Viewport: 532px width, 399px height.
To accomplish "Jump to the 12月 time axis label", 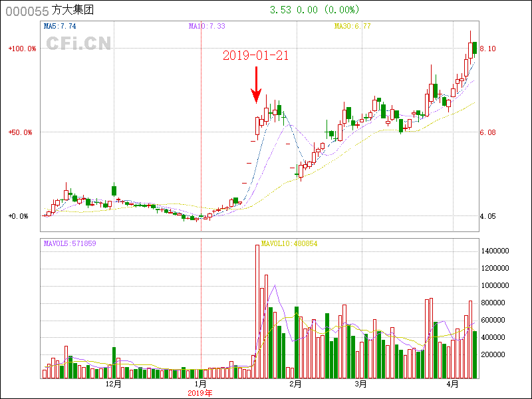I will [114, 384].
